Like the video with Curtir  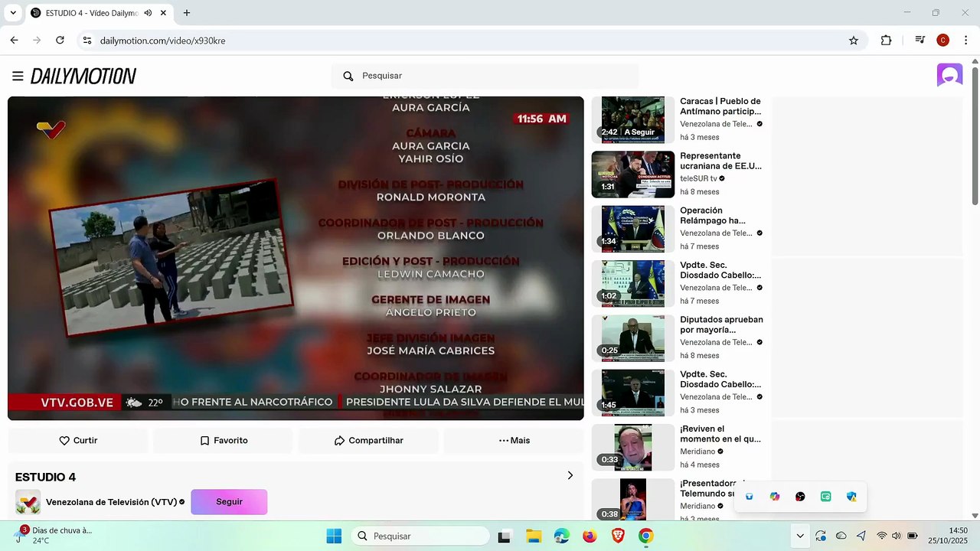78,441
